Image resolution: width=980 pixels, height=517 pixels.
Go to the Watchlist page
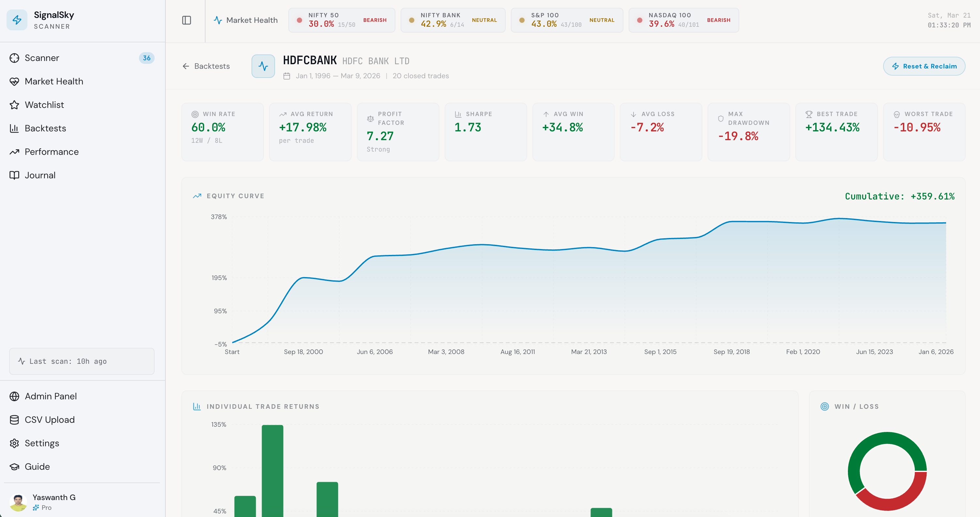(x=82, y=105)
